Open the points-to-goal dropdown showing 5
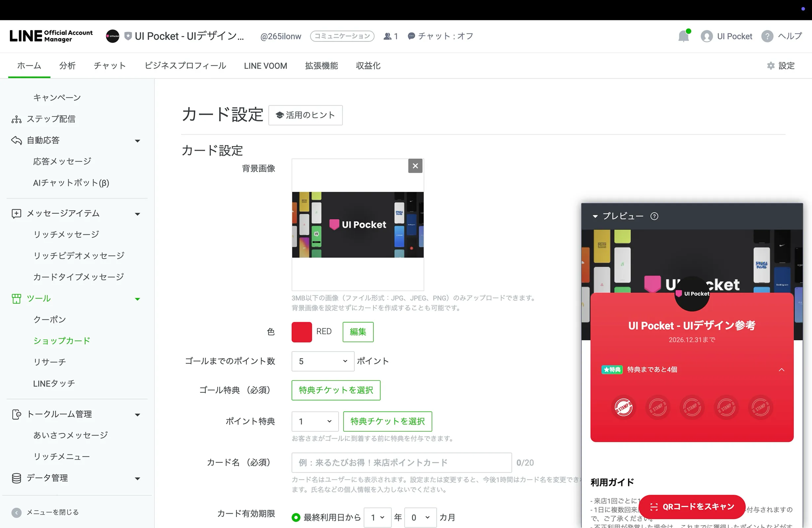This screenshot has height=528, width=812. tap(322, 361)
